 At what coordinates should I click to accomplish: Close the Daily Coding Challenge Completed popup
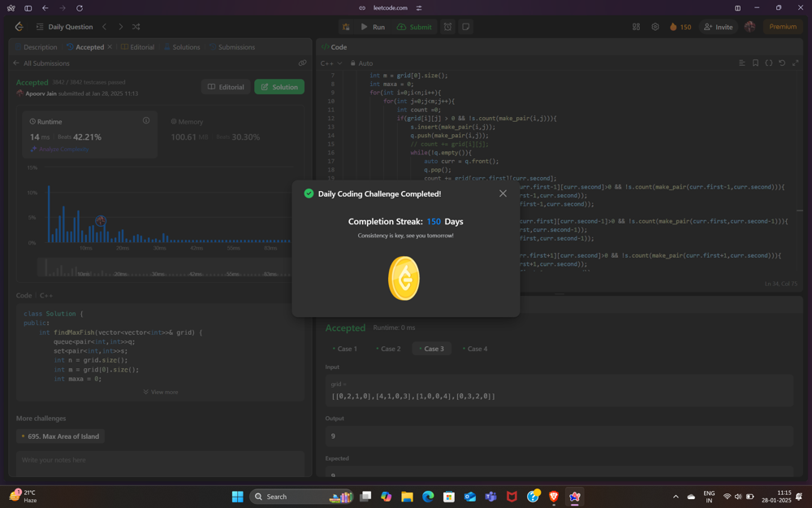coord(503,193)
